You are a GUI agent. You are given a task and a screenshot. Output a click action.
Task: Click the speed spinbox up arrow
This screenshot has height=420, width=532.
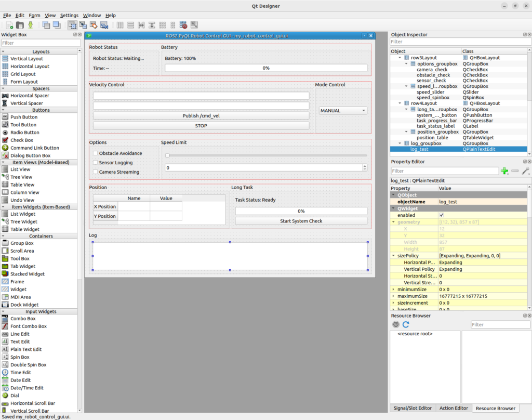point(365,166)
